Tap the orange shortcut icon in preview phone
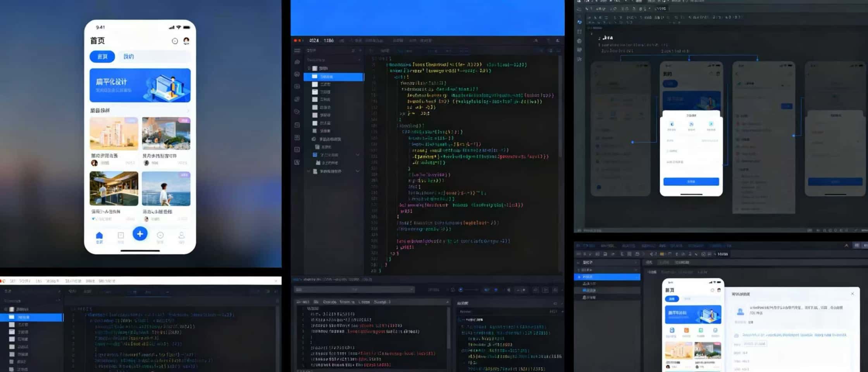The width and height of the screenshot is (868, 372). [686, 331]
